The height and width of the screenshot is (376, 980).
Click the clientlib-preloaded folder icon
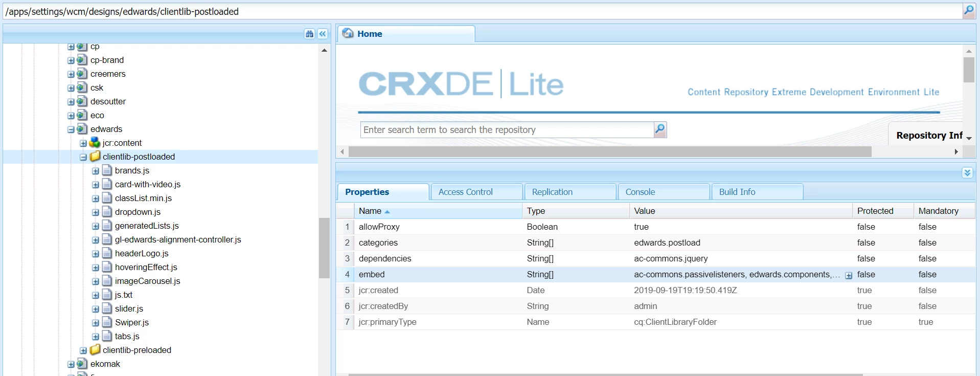point(95,350)
